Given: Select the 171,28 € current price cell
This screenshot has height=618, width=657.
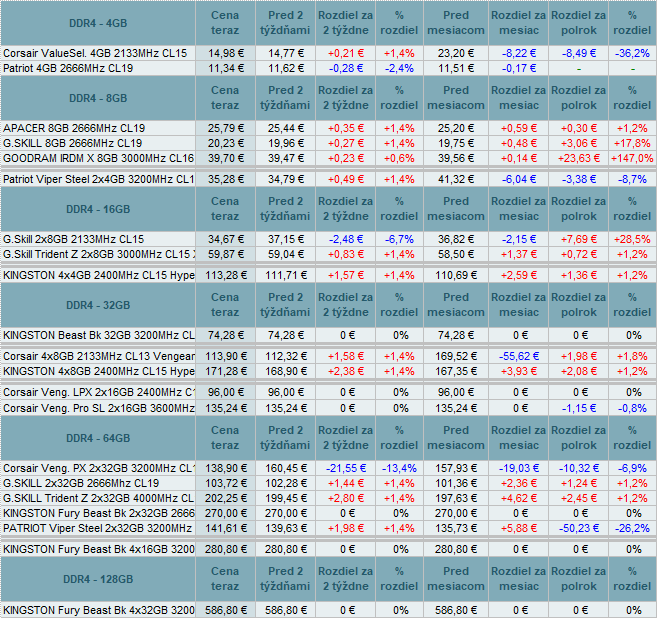Looking at the screenshot, I should (x=225, y=371).
